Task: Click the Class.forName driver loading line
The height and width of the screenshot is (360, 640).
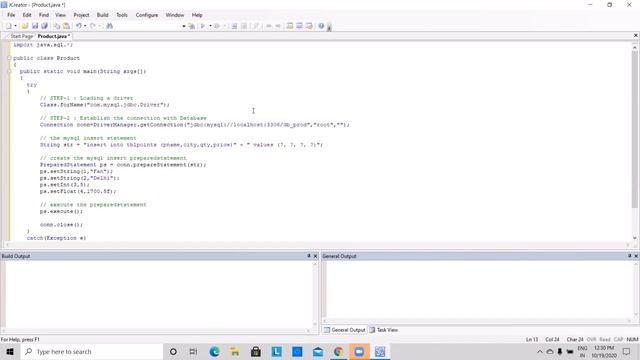Action: point(104,105)
